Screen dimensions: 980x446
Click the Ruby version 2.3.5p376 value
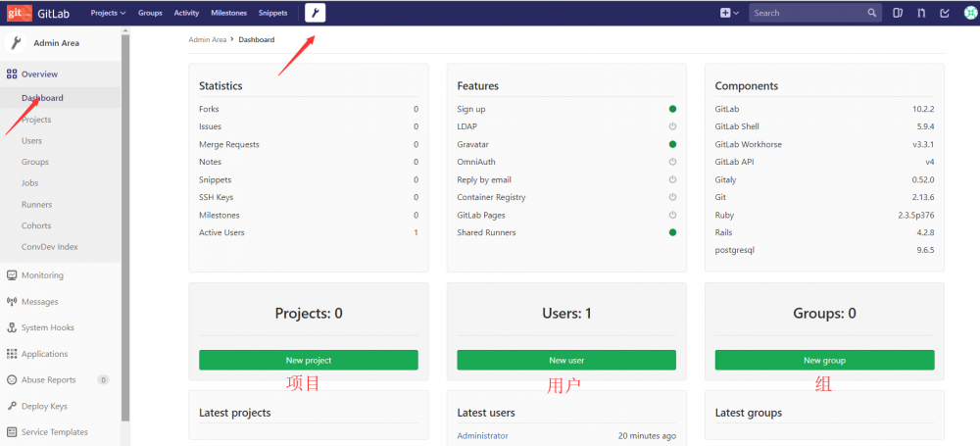916,216
